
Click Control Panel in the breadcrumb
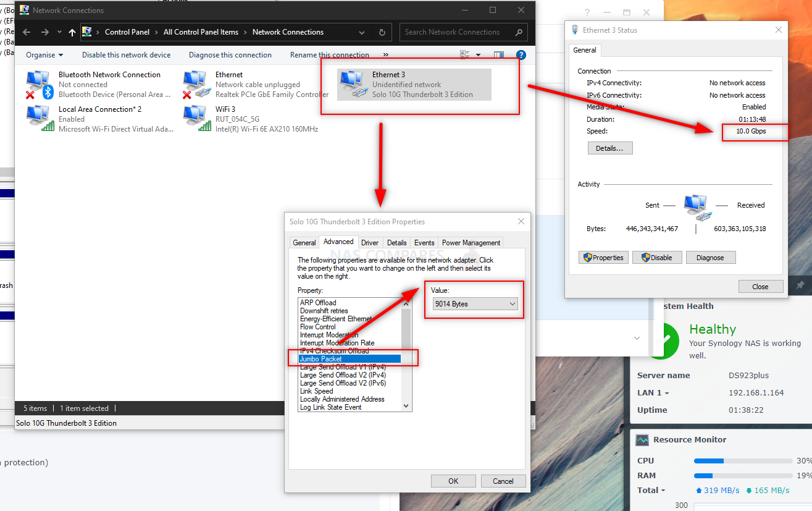[127, 32]
